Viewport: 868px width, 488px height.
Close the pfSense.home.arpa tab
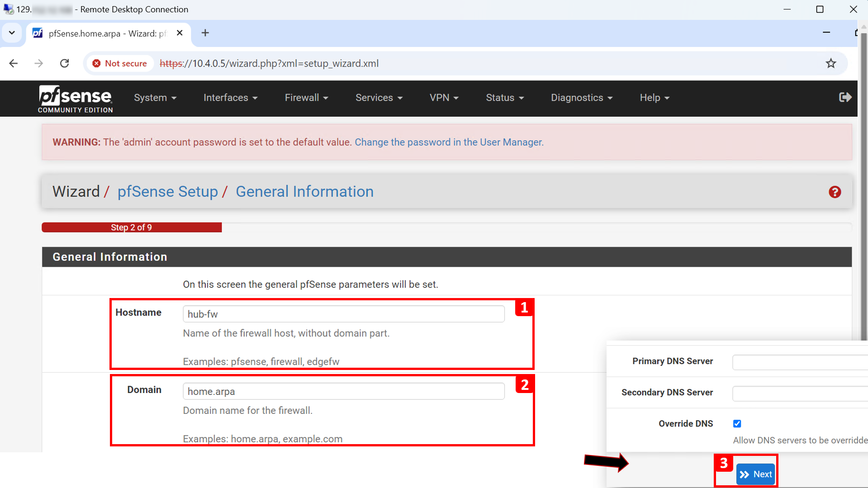pyautogui.click(x=180, y=33)
